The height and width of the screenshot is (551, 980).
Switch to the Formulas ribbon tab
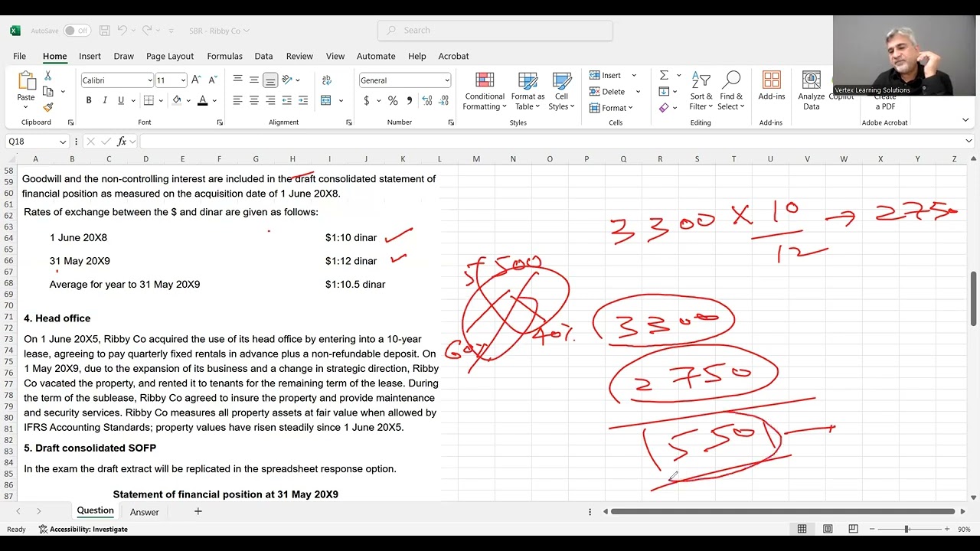tap(224, 56)
